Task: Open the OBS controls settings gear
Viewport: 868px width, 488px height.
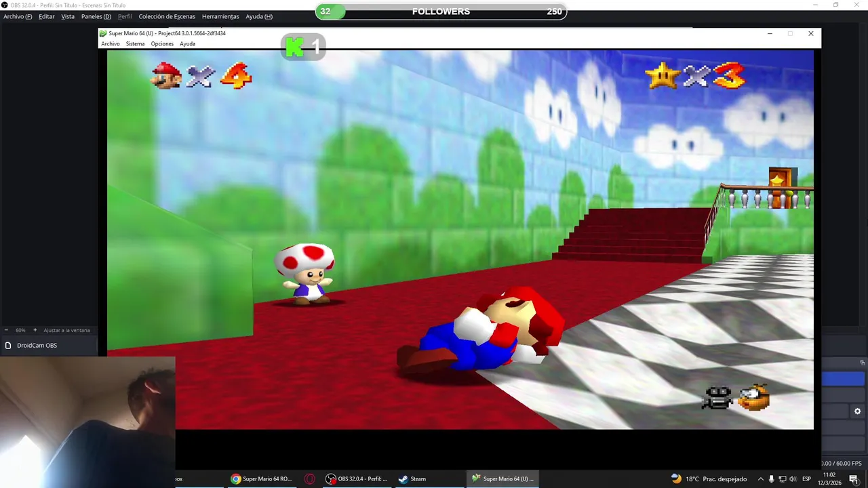Action: (x=857, y=411)
